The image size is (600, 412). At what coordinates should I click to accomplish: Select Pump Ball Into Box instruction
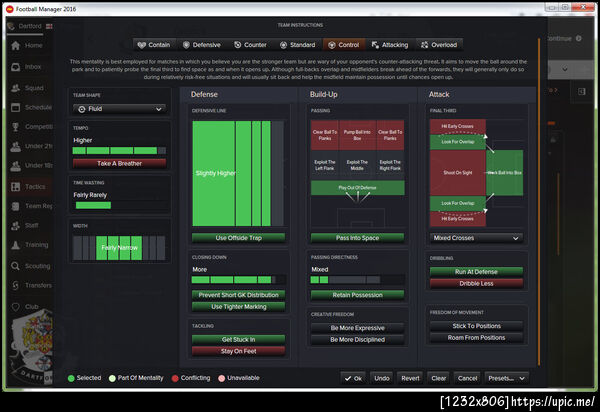[357, 135]
